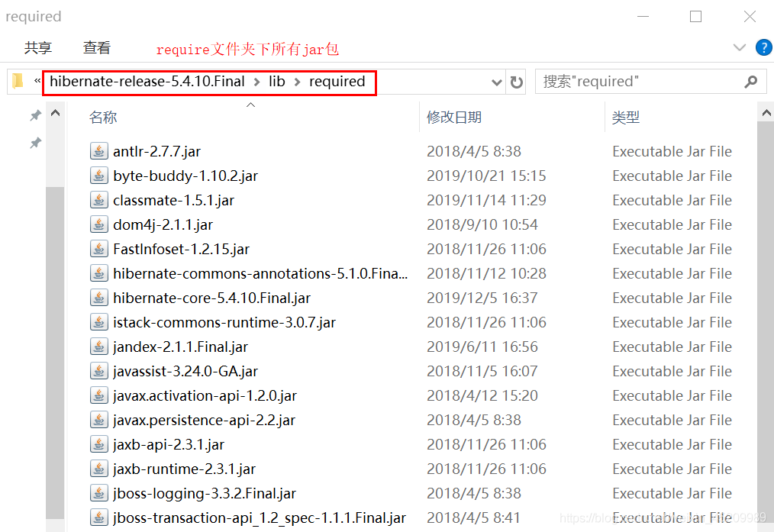
Task: Select file name byte-buddy-1.10.2.jar
Action: (185, 176)
